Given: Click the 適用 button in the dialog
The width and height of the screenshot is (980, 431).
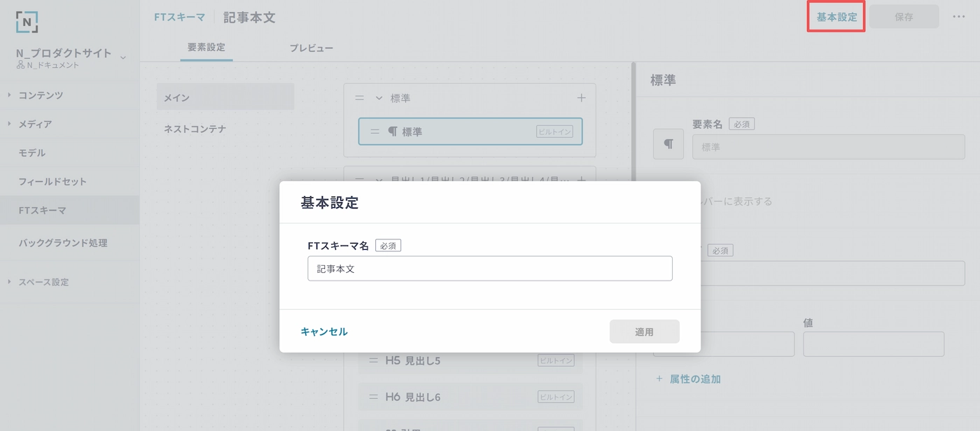Looking at the screenshot, I should 644,332.
